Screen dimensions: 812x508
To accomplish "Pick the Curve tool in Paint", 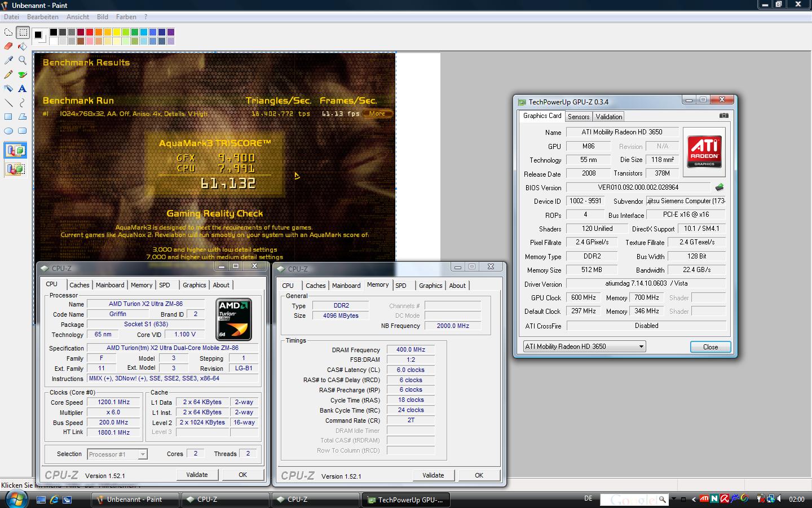I will pyautogui.click(x=23, y=103).
